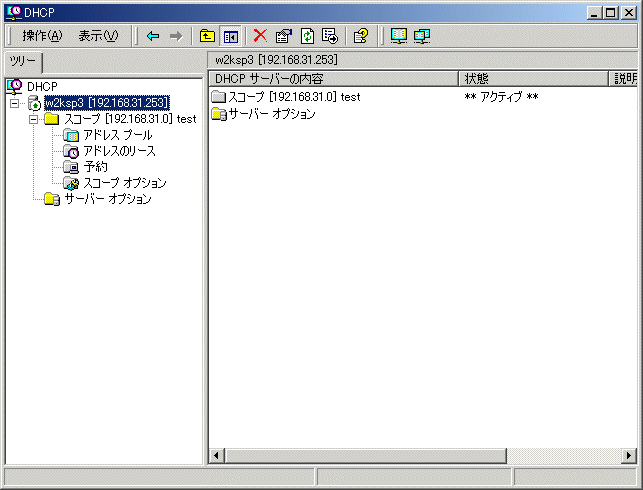Screen dimensions: 643x490
Task: Select w2ksp3 [192.168.31.253] in tree
Action: 107,103
